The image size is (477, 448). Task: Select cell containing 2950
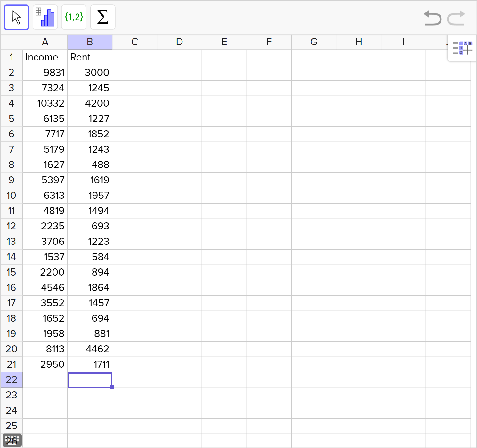[45, 364]
